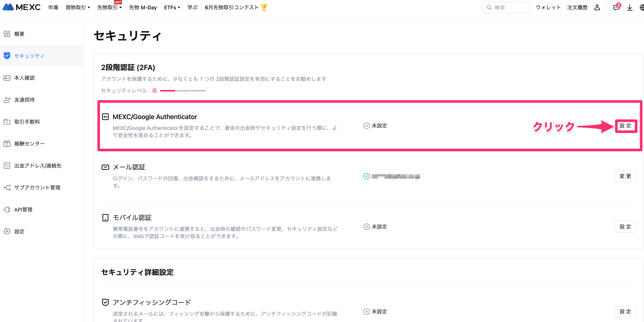Viewport: 644px width, 322px height.
Task: Click the サブアカウント管理 sidebar icon
Action: tap(7, 188)
